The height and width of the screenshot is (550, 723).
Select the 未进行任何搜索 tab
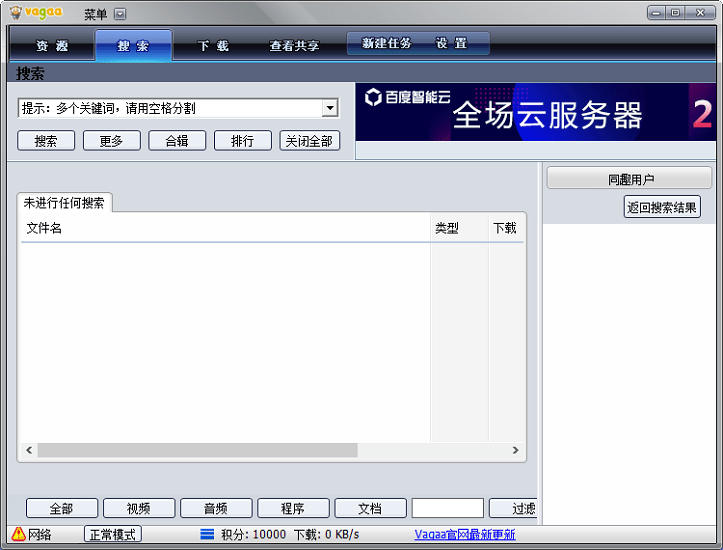(x=64, y=203)
